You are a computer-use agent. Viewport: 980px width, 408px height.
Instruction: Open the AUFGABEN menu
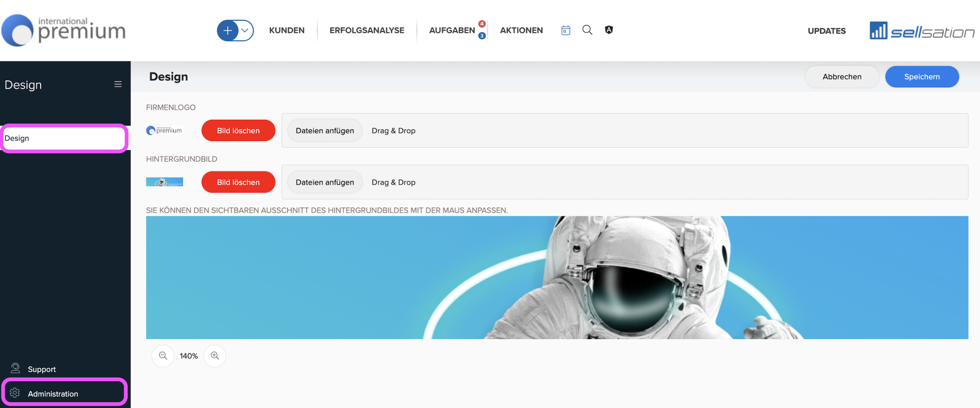point(452,30)
